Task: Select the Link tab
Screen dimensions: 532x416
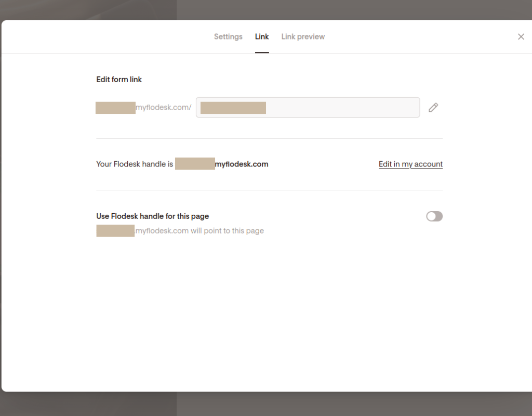Action: coord(262,37)
